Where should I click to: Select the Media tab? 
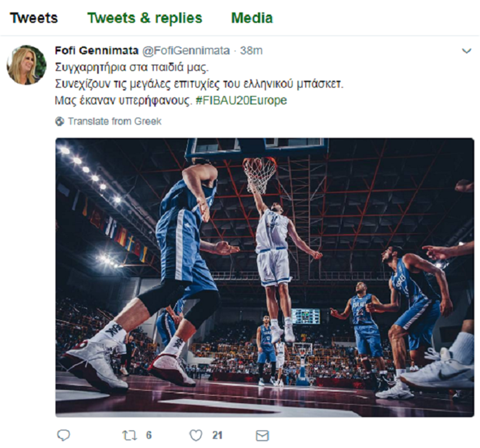pos(252,18)
